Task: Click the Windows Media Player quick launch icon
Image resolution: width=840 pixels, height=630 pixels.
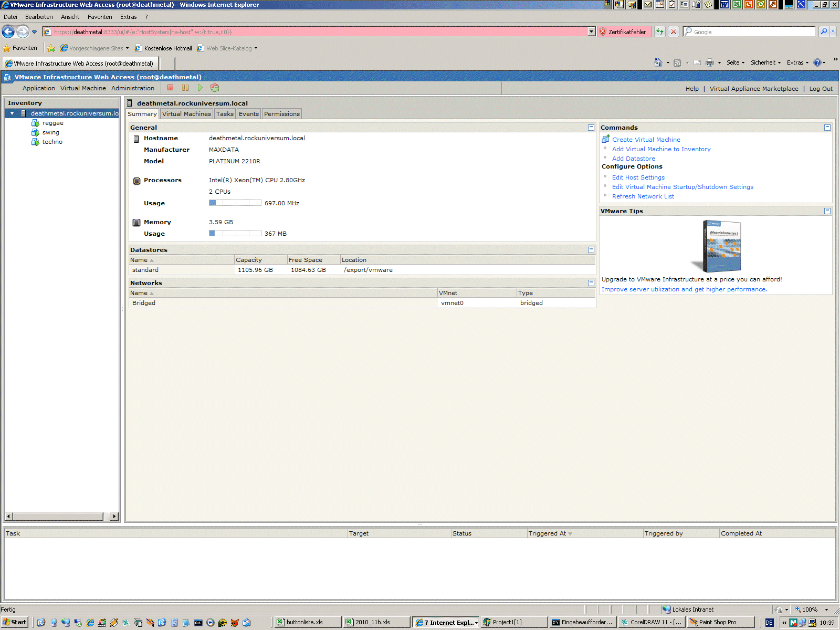Action: (211, 622)
